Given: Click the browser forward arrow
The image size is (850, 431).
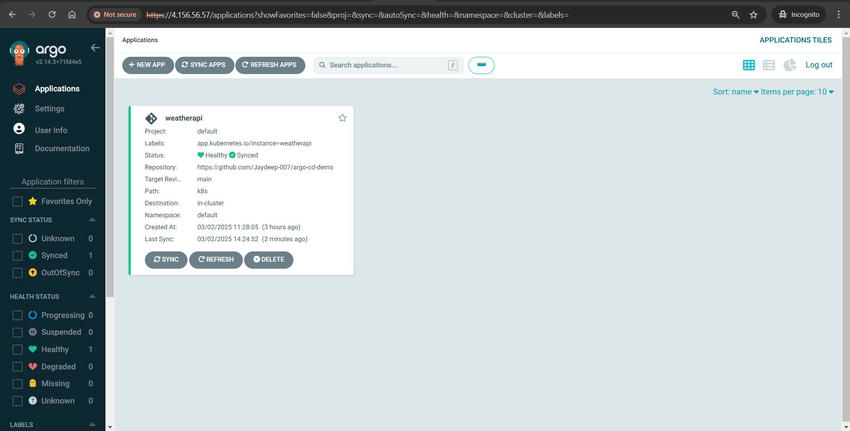Looking at the screenshot, I should [x=32, y=15].
